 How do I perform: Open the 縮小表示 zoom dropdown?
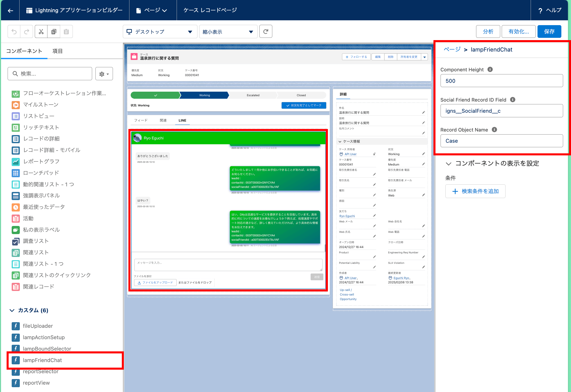[x=228, y=32]
